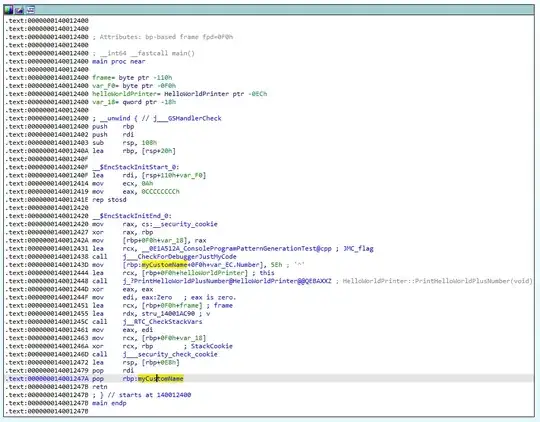
Task: Click highlighted myCustomName in the pop instruction
Action: pos(160,379)
